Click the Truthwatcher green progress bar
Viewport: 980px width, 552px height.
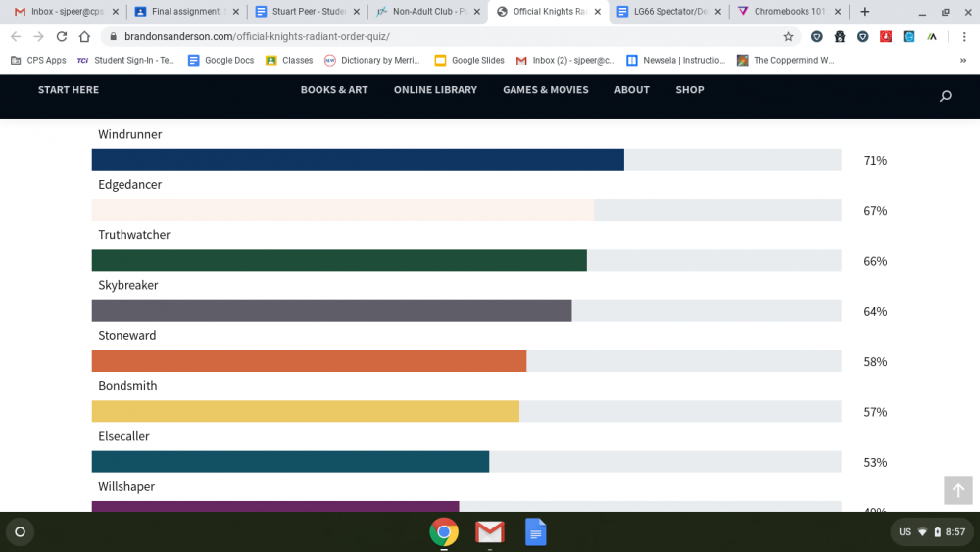pyautogui.click(x=339, y=260)
